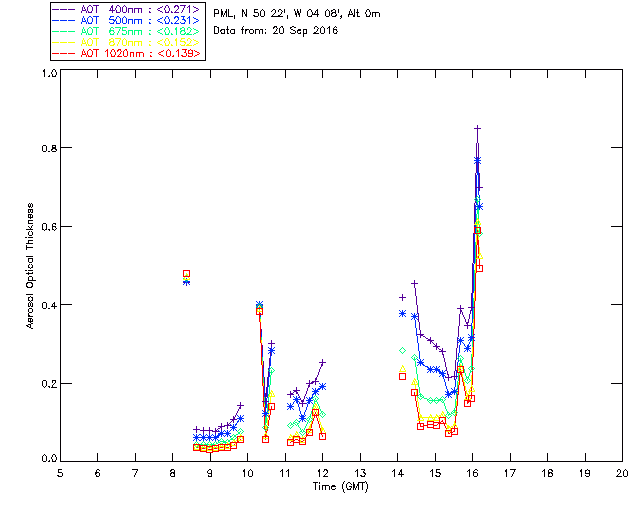Click the last purple plus marker at 12h
The height and width of the screenshot is (512, 640).
322,363
